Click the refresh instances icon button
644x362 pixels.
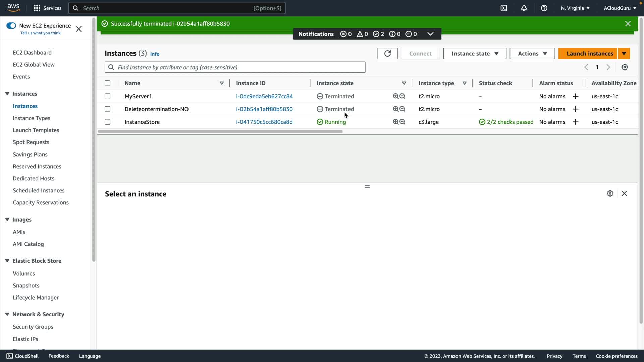[x=387, y=54]
